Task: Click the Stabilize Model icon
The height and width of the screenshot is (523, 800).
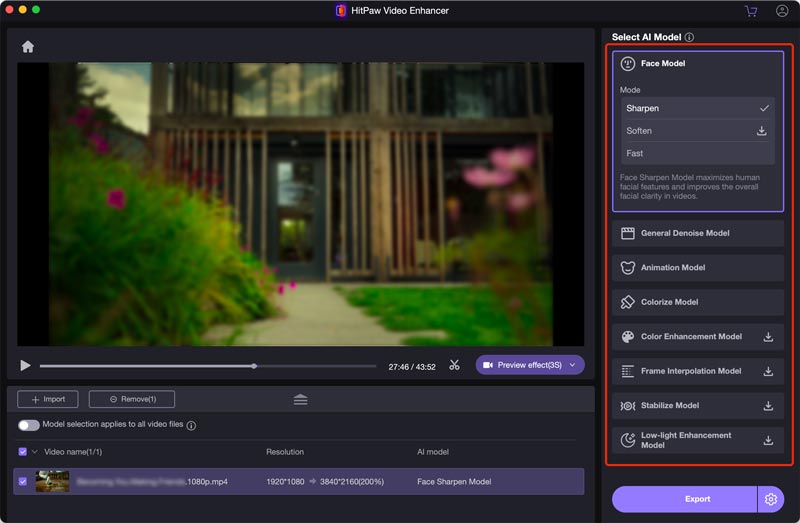Action: (628, 406)
